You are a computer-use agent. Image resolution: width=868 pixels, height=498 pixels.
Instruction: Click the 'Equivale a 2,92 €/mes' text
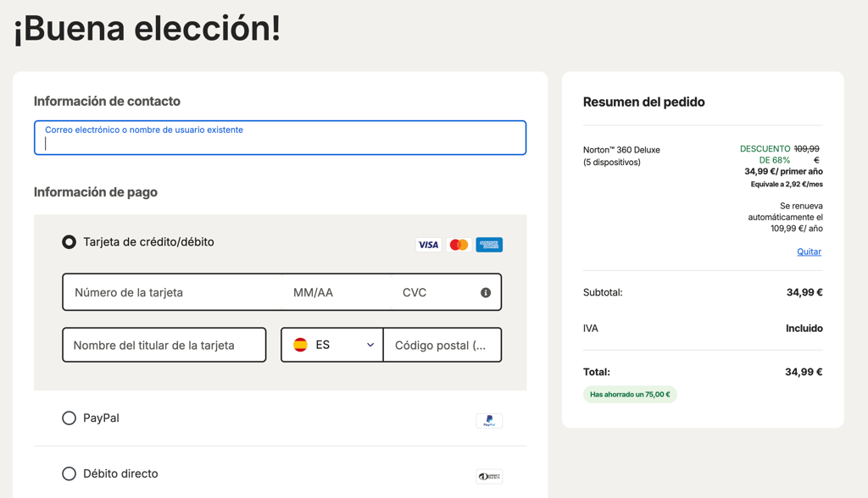point(787,185)
